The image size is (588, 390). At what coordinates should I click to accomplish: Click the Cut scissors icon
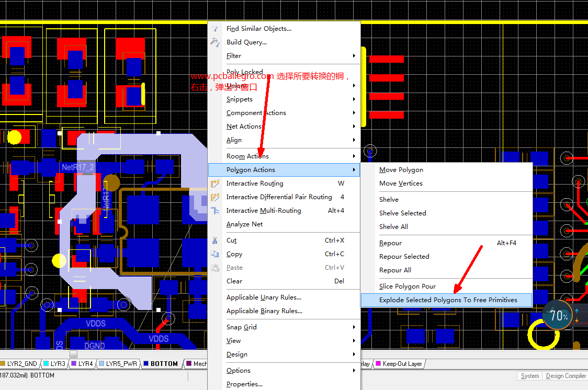[x=215, y=240]
